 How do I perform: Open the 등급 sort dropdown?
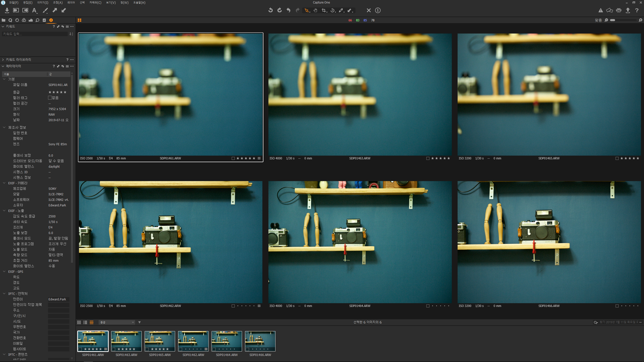click(x=117, y=322)
